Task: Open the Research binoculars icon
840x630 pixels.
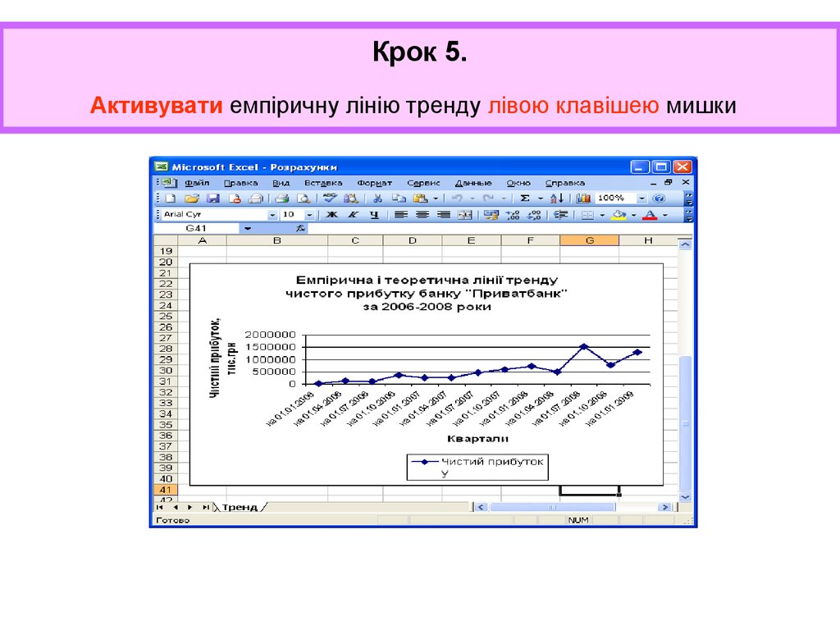Action: pyautogui.click(x=351, y=199)
